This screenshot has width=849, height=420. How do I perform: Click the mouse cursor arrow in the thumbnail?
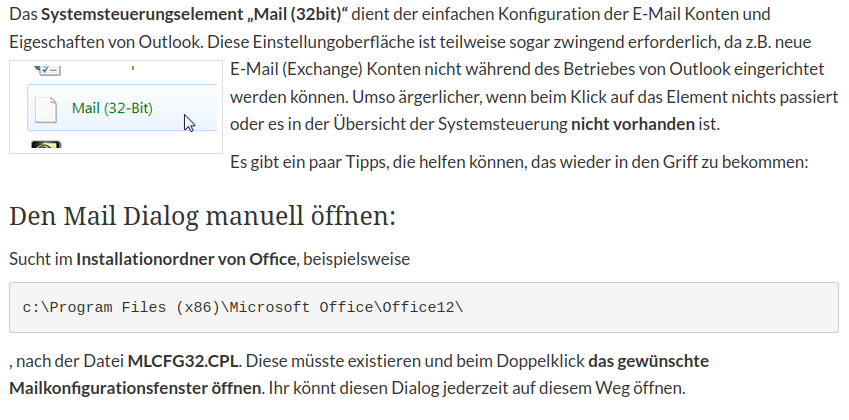tap(189, 123)
